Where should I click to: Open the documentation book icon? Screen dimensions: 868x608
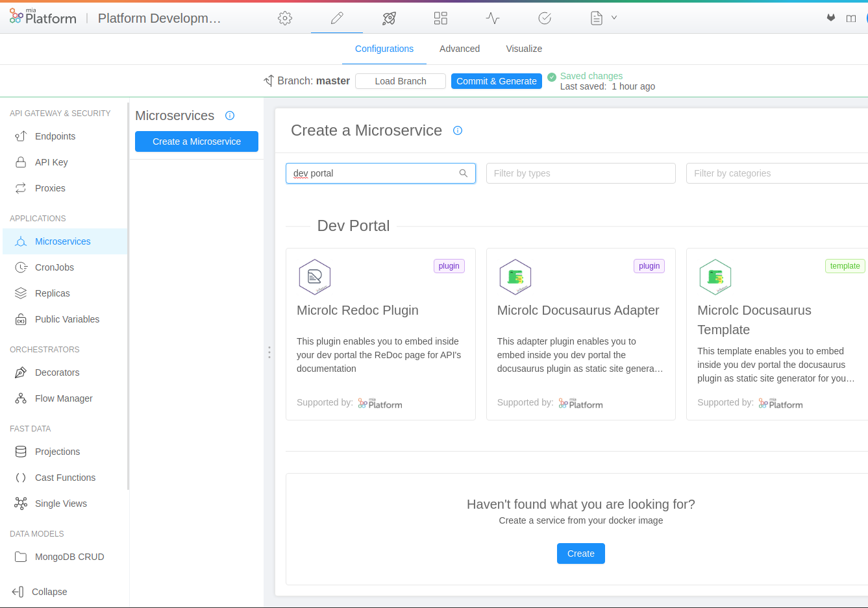click(851, 18)
